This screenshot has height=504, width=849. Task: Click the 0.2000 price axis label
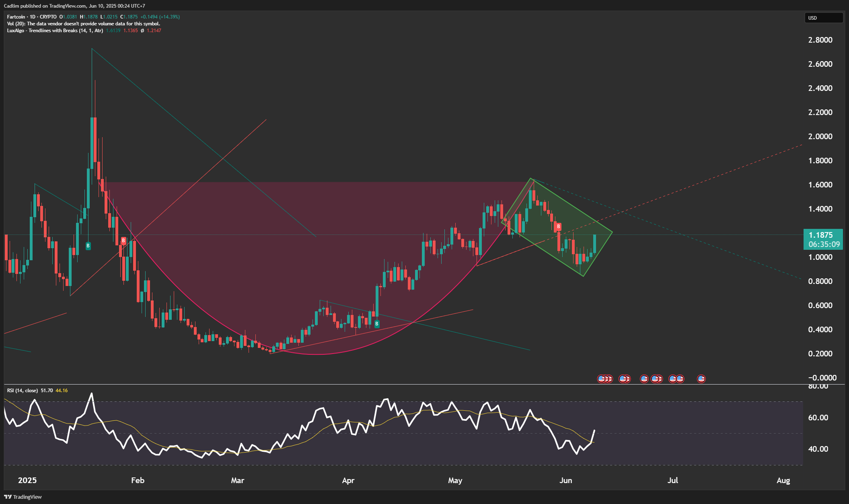820,354
